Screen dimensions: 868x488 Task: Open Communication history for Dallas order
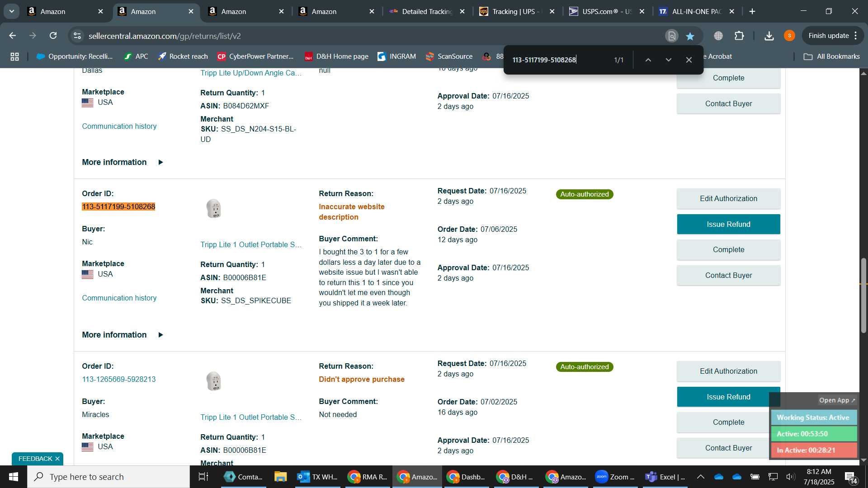119,126
